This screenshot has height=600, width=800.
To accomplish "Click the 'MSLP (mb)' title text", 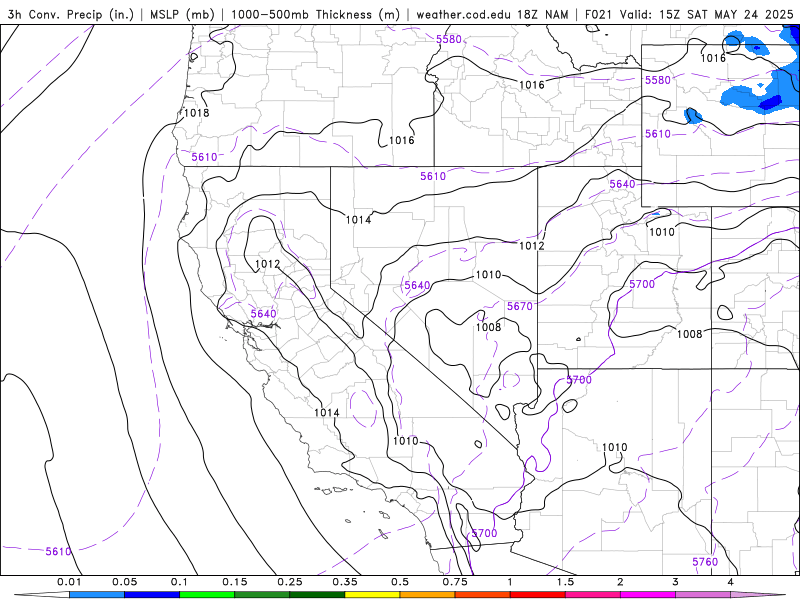I will [x=182, y=15].
